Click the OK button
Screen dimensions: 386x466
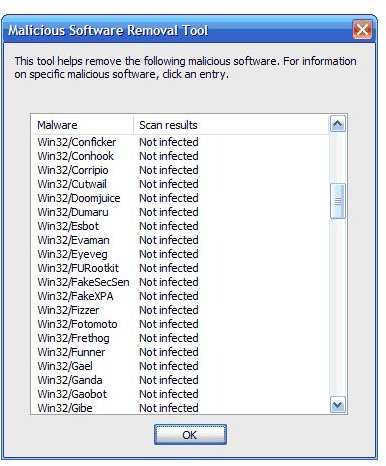click(x=190, y=435)
